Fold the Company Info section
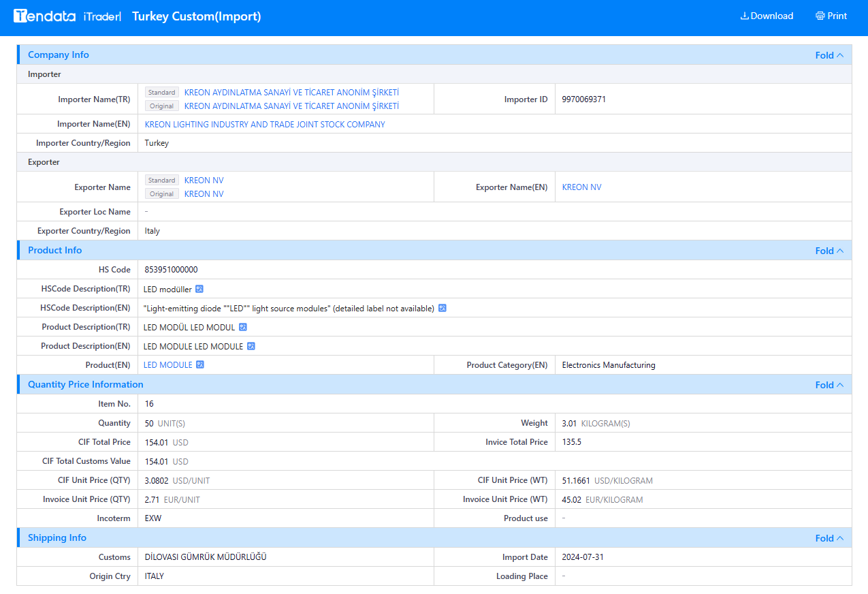Image resolution: width=868 pixels, height=594 pixels. 829,55
